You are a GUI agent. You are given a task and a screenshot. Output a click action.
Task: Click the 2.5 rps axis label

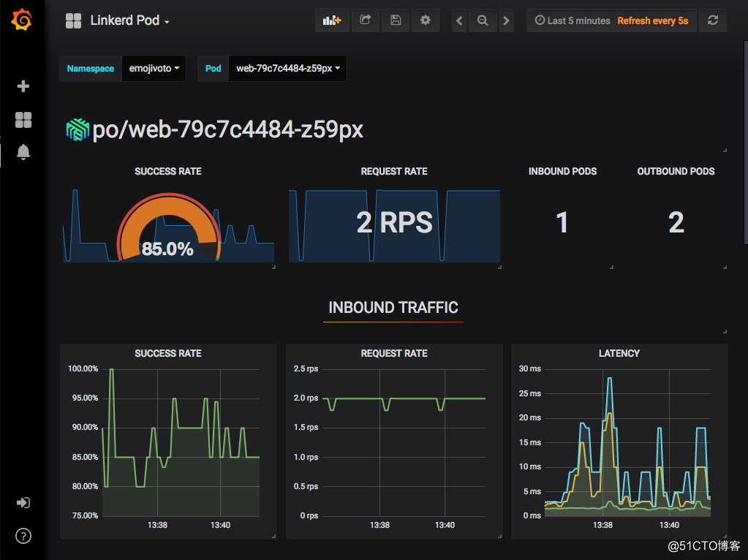pyautogui.click(x=306, y=368)
